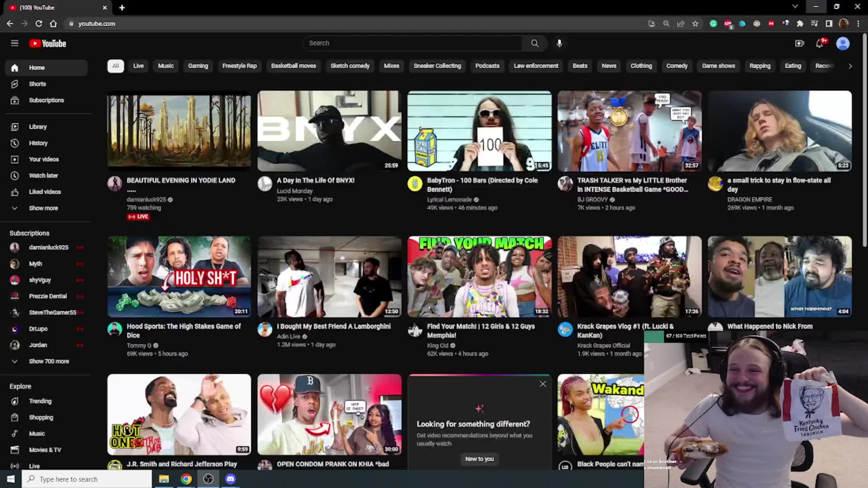Click the YouTube search field
The image size is (868, 488).
point(413,43)
